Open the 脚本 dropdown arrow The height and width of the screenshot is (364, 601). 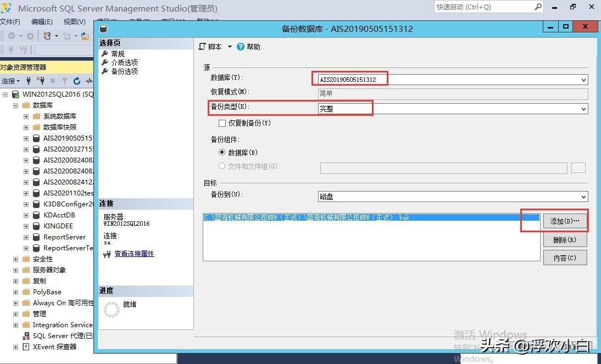(230, 47)
